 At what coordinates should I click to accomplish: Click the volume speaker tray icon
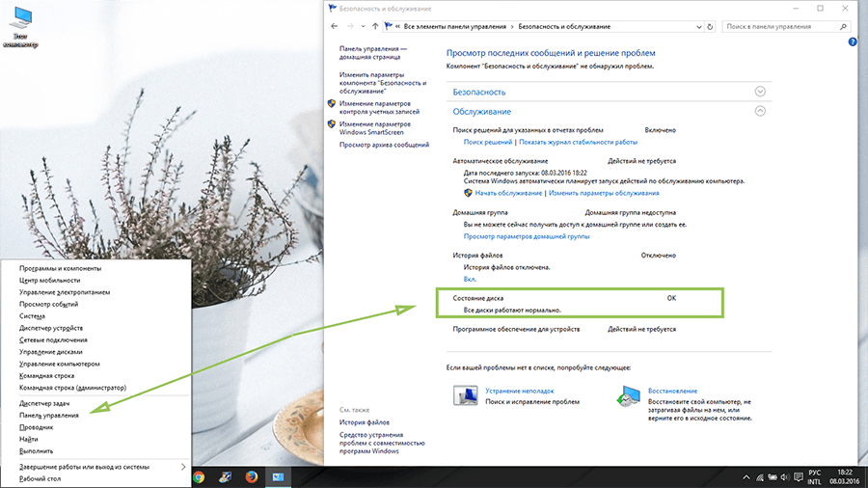click(785, 477)
